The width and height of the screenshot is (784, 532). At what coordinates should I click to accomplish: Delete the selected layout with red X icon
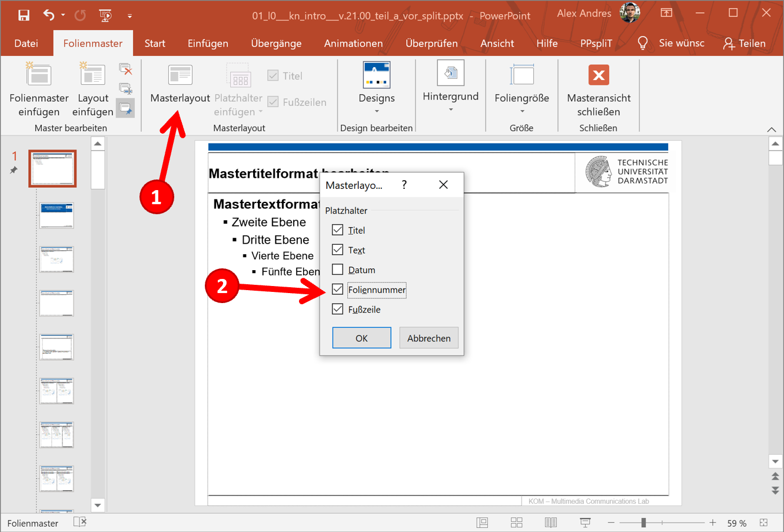(x=127, y=69)
